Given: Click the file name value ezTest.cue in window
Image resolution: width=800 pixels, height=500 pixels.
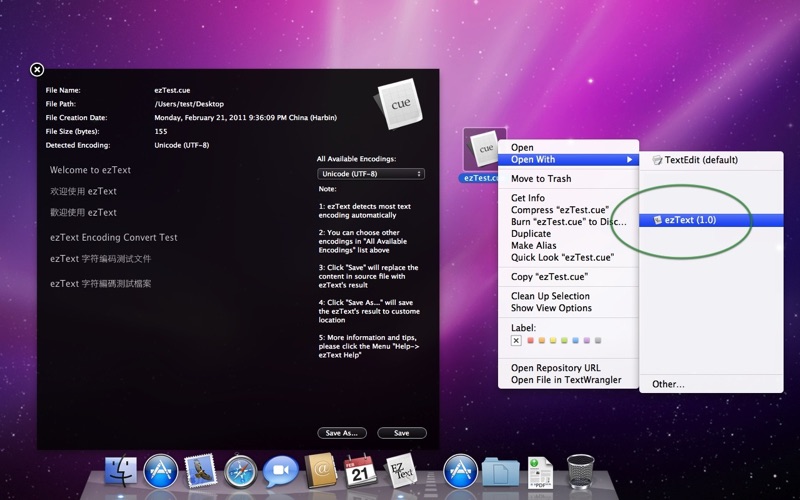Looking at the screenshot, I should 172,90.
